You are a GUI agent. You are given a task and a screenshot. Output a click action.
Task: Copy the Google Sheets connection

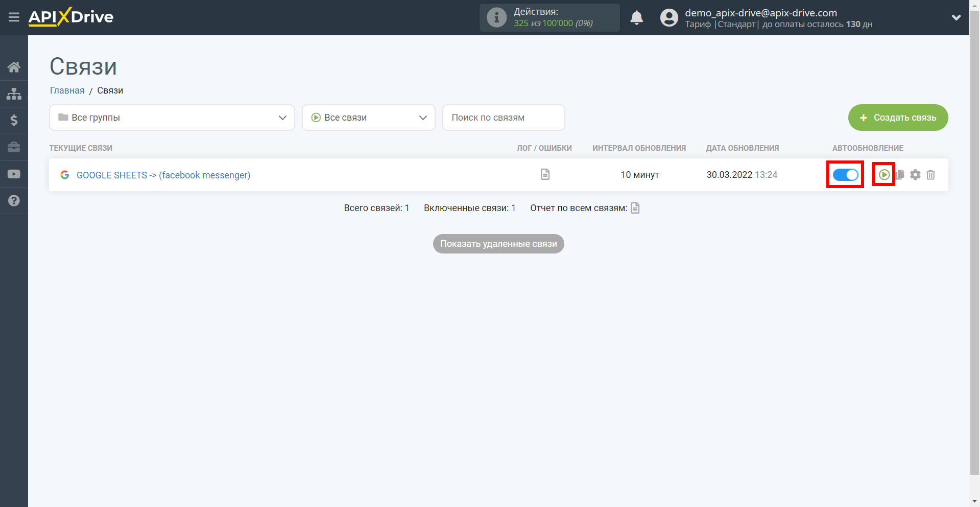pos(900,174)
